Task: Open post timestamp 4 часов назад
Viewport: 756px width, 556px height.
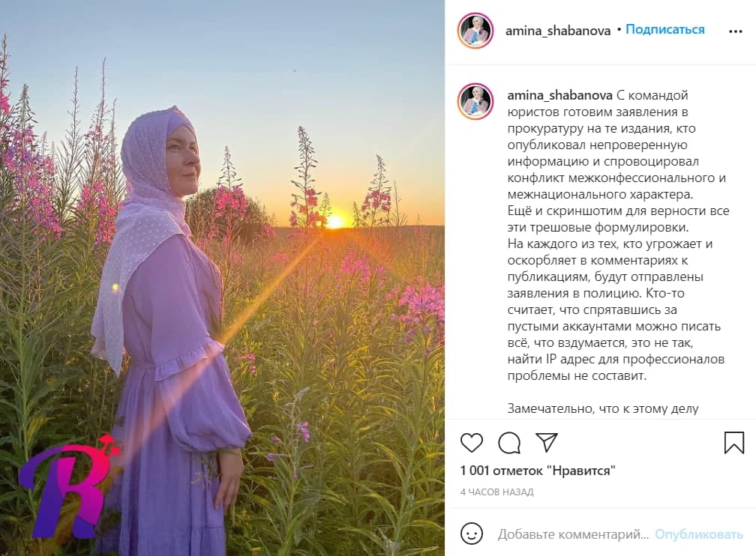Action: [496, 492]
